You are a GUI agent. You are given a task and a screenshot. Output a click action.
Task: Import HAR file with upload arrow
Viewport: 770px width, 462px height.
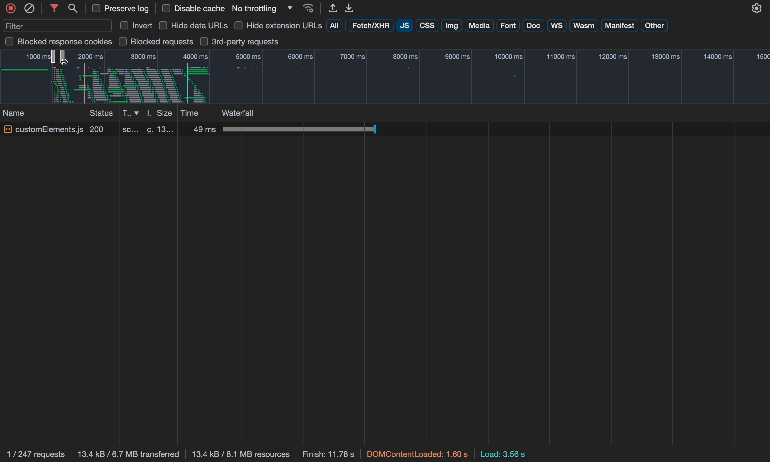333,8
